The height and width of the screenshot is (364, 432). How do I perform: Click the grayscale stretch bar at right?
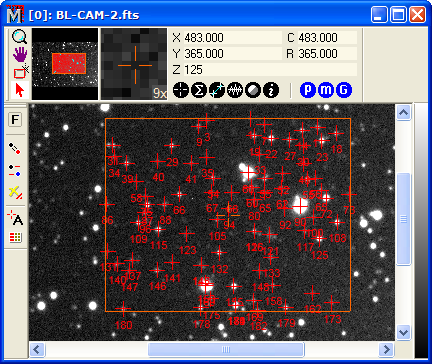coord(421,231)
